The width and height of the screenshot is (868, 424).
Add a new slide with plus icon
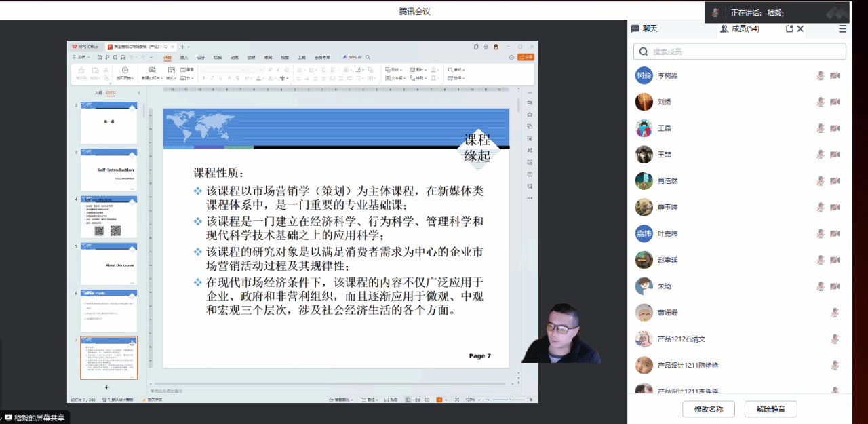pos(106,387)
